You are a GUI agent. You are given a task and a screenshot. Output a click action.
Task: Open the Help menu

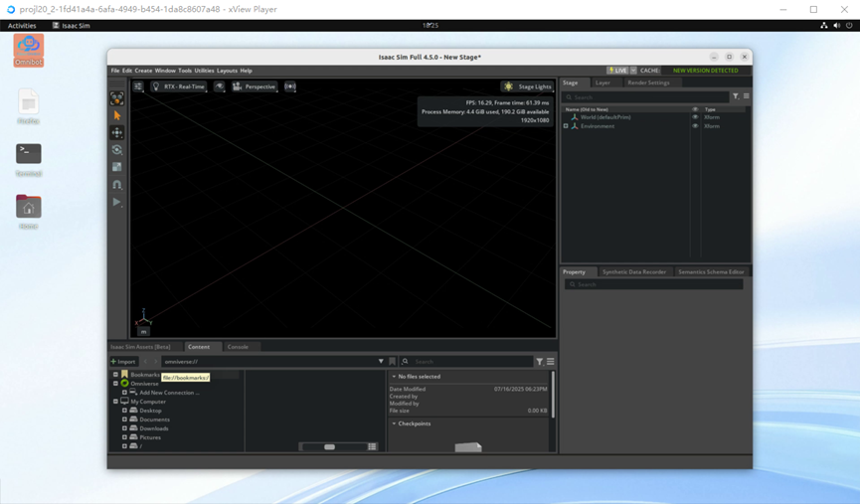coord(247,71)
